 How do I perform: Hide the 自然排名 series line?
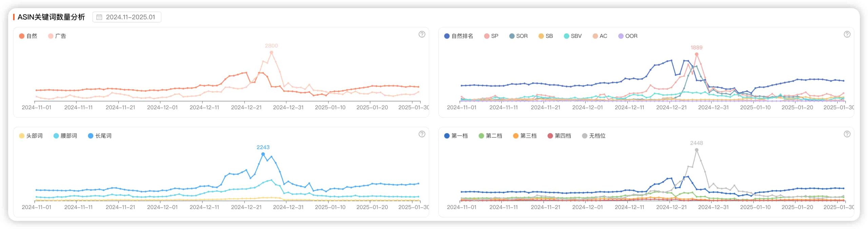458,36
